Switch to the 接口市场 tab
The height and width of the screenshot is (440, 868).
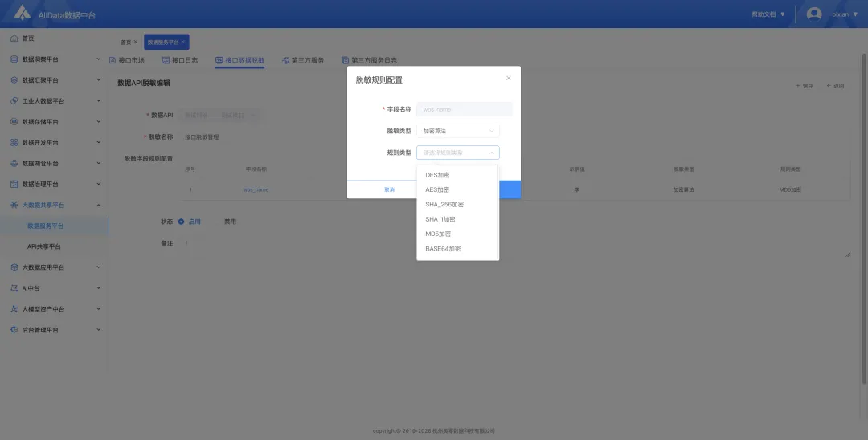[x=127, y=60]
